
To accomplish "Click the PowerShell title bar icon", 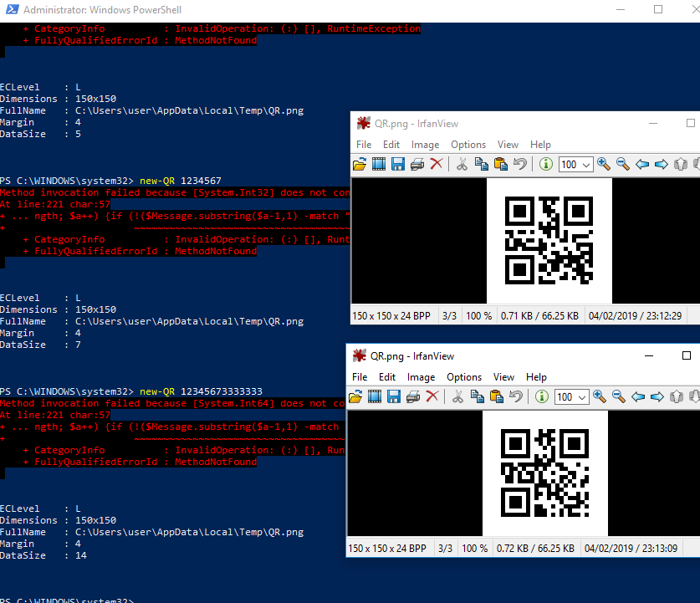I will tap(12, 9).
